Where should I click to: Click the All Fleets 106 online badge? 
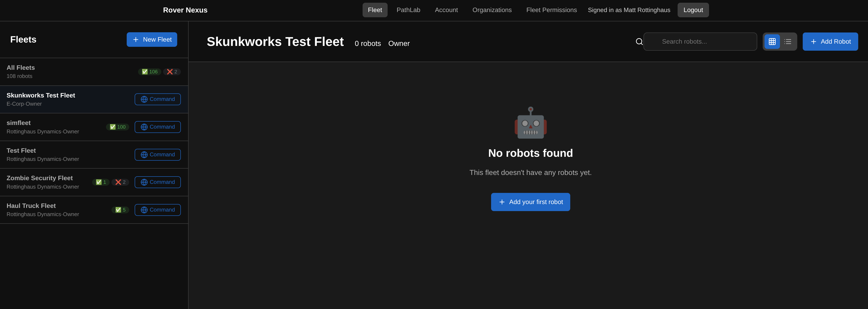coord(150,72)
